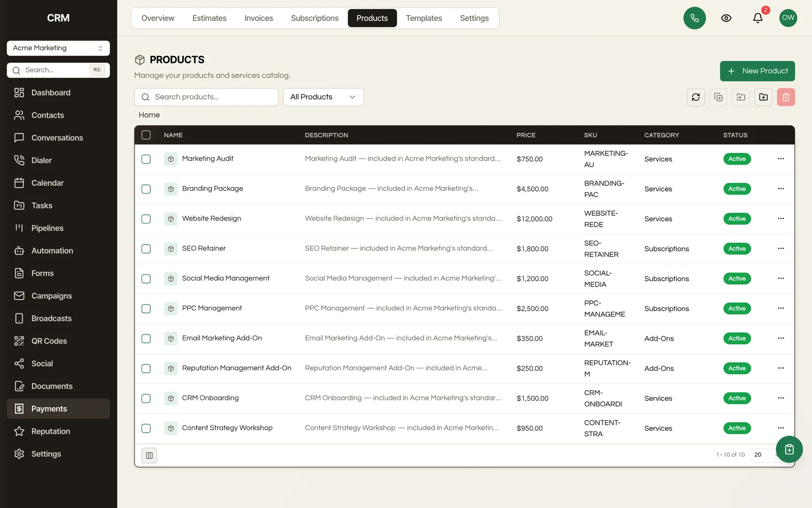Switch to the Invoices tab
Image resolution: width=812 pixels, height=508 pixels.
pyautogui.click(x=259, y=18)
